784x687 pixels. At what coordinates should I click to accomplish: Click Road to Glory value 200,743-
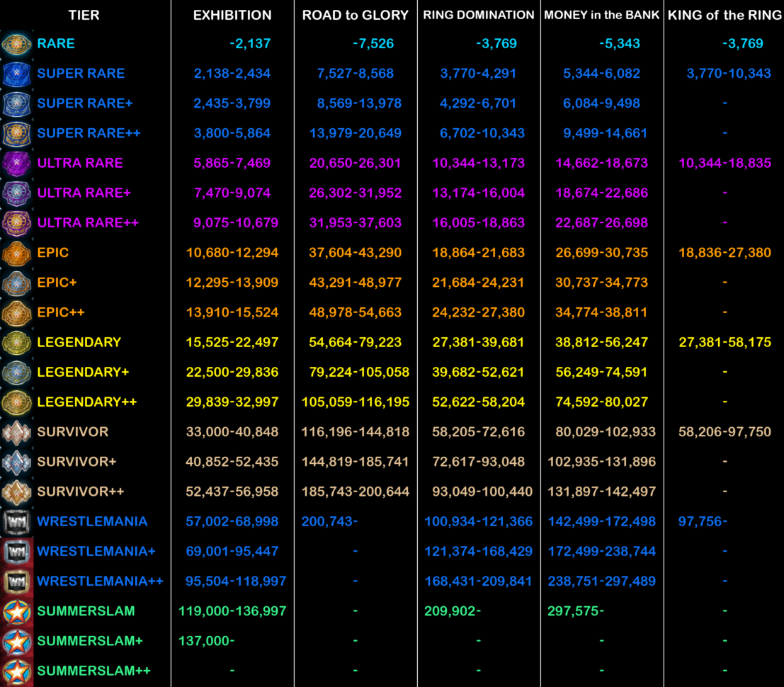click(x=329, y=521)
